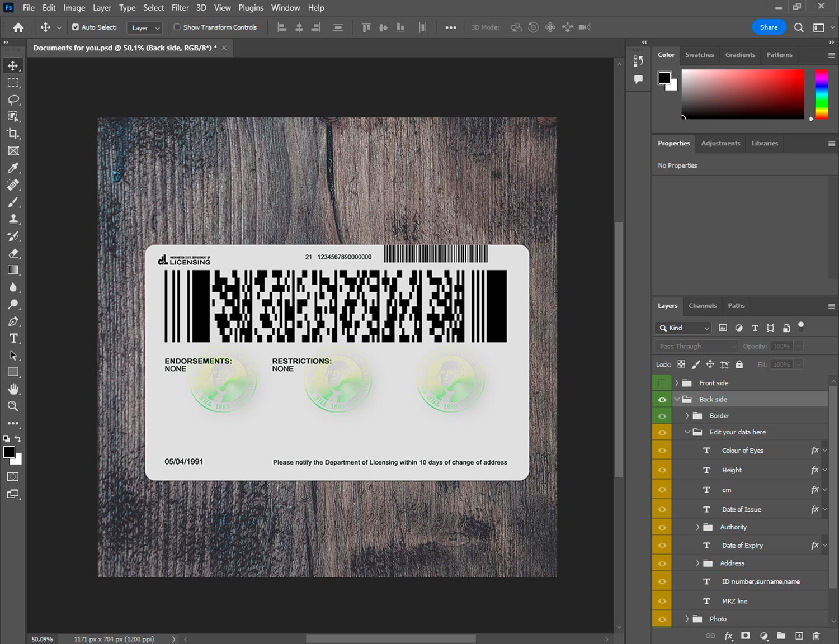Switch to the Channels tab

(x=702, y=306)
